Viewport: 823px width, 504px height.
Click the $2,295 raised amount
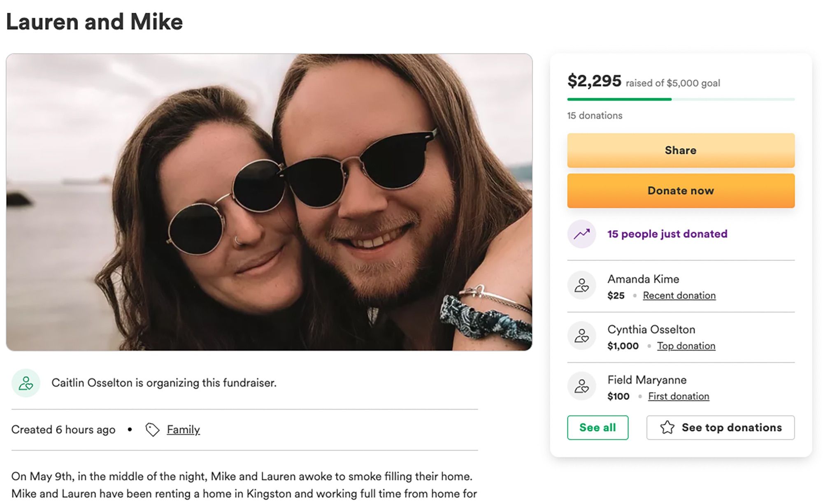tap(594, 81)
